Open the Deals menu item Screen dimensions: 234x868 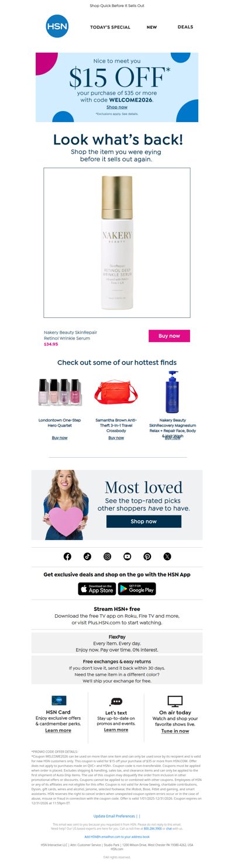point(185,27)
